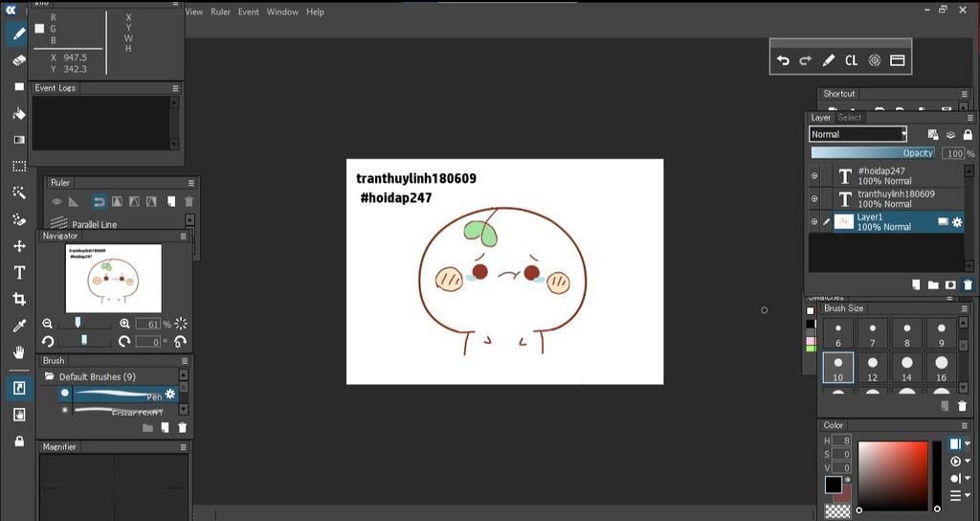Select the Select Eraser tool
The image size is (980, 521).
coord(19,219)
